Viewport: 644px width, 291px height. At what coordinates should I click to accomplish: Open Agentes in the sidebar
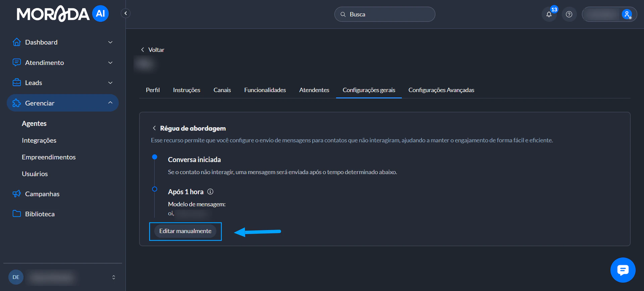[x=34, y=124]
